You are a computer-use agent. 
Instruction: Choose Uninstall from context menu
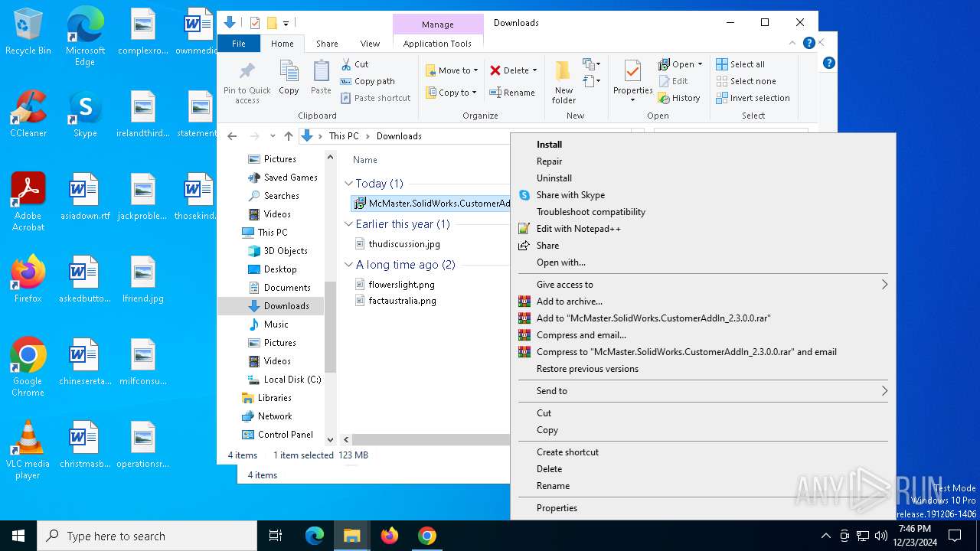[x=703, y=178]
